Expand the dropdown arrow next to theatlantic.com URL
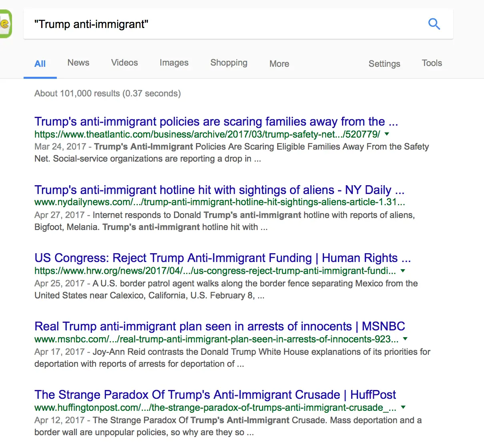The width and height of the screenshot is (484, 448). click(386, 134)
